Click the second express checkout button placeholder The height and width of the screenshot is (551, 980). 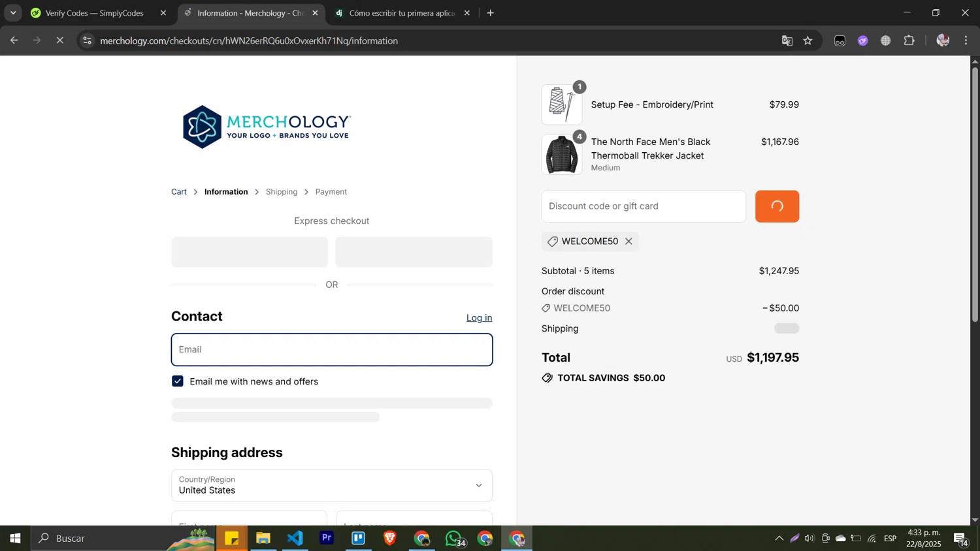[x=414, y=252]
